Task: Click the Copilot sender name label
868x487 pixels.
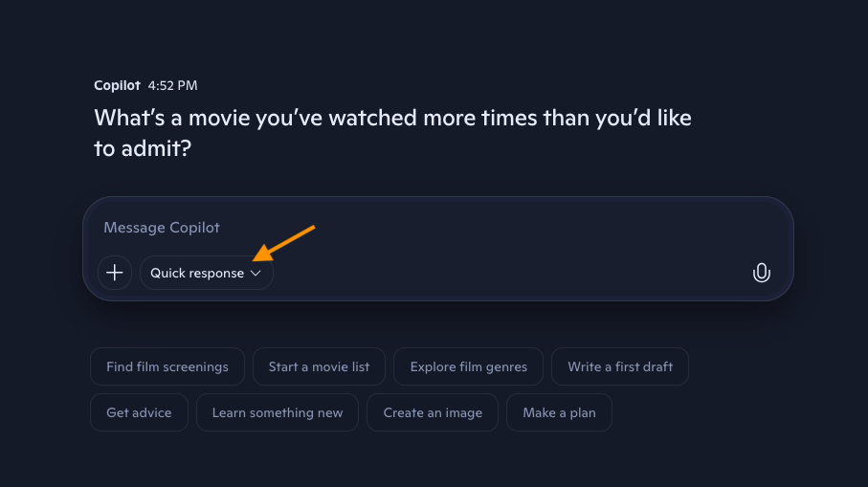Action: pos(117,86)
